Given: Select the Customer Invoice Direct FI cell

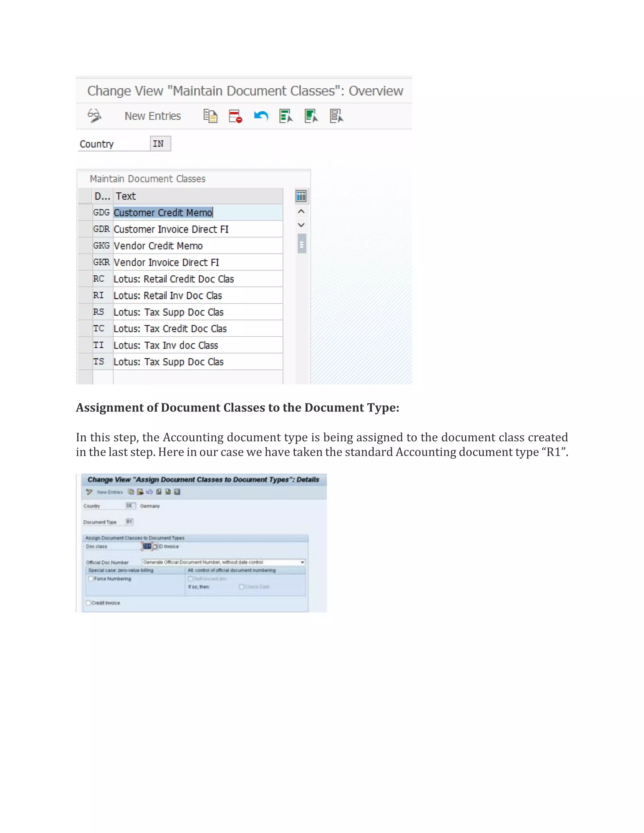Looking at the screenshot, I should (198, 229).
